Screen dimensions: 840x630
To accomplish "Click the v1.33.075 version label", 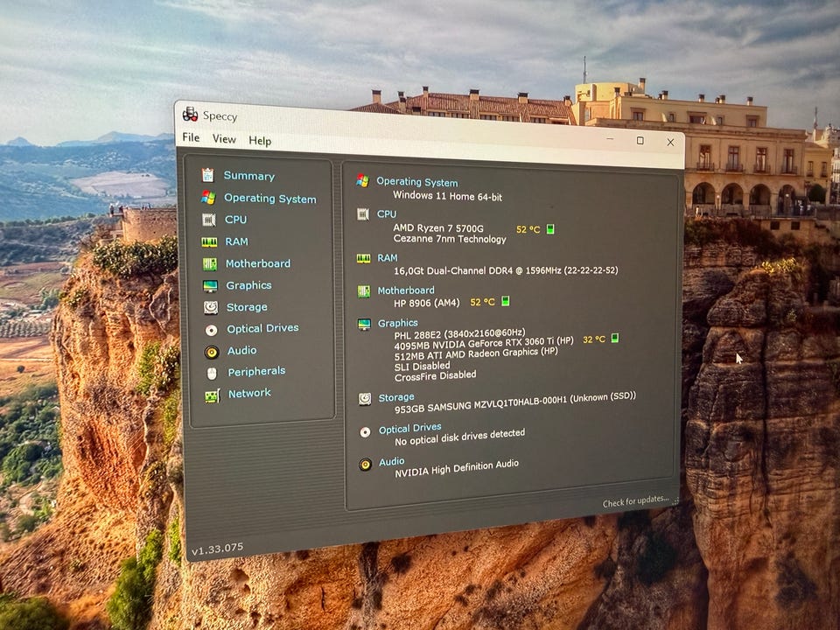I will coord(217,549).
